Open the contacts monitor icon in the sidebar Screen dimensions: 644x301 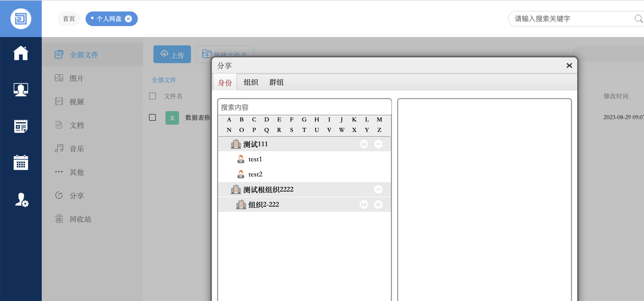[x=21, y=90]
